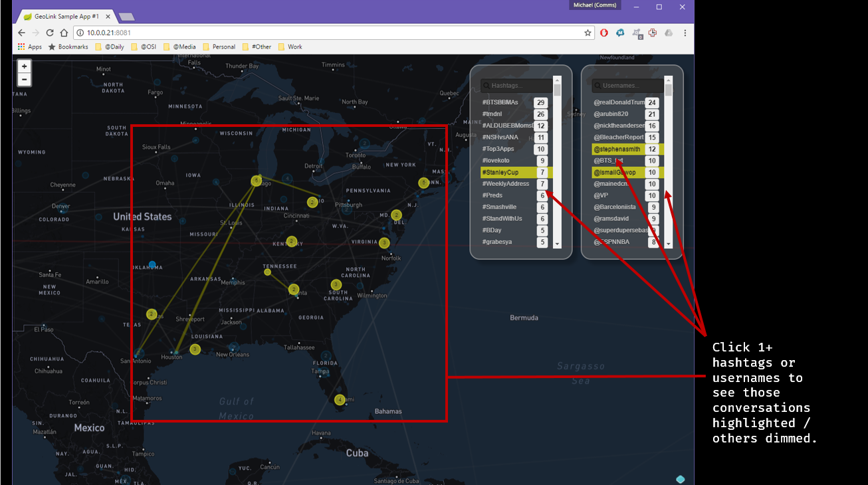868x485 pixels.
Task: Select the #StandWithUs hashtag row
Action: tap(515, 219)
